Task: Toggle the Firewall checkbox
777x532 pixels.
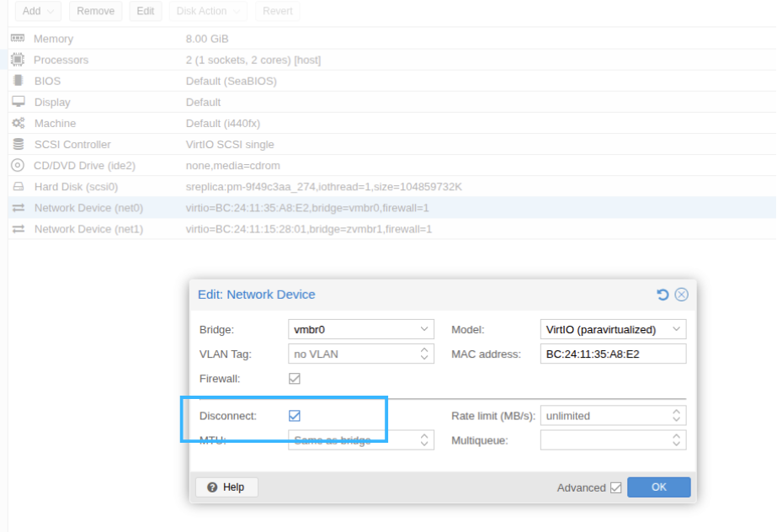Action: tap(295, 379)
